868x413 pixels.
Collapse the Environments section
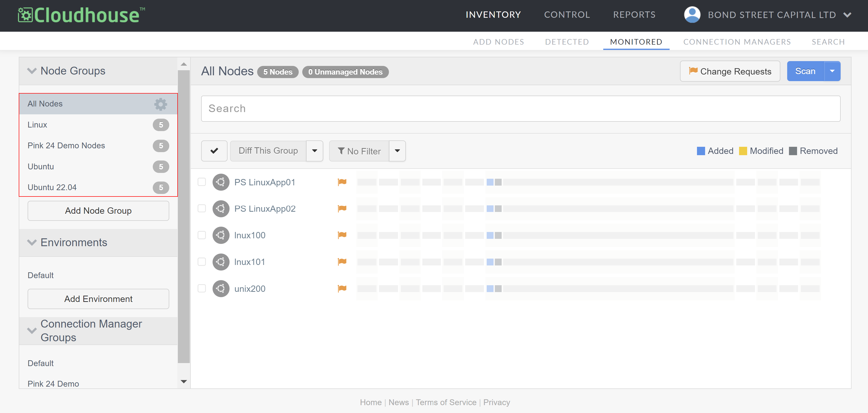[x=32, y=243]
